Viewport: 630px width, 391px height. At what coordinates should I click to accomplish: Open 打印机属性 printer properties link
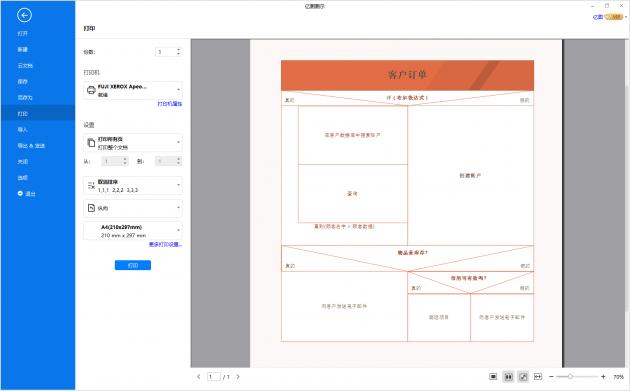(x=170, y=104)
